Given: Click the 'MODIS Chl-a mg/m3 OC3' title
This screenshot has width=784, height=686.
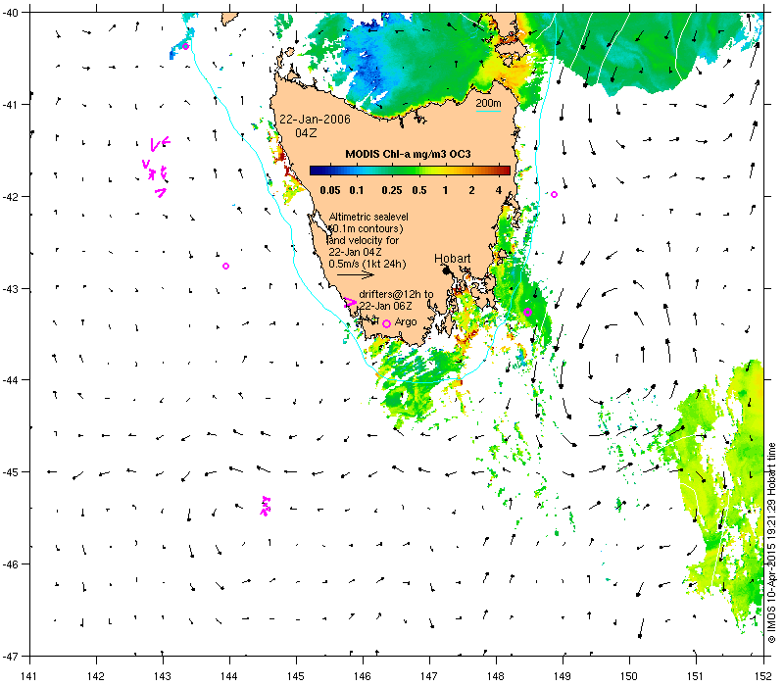Looking at the screenshot, I should pos(408,154).
